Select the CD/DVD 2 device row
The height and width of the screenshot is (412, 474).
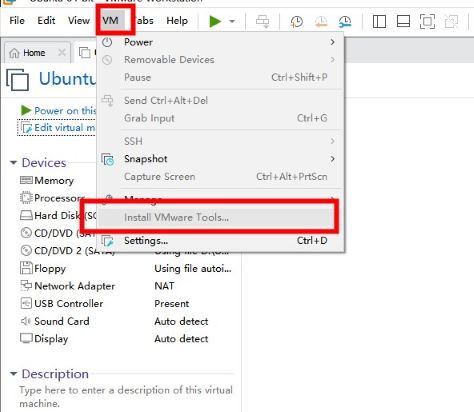tap(67, 251)
